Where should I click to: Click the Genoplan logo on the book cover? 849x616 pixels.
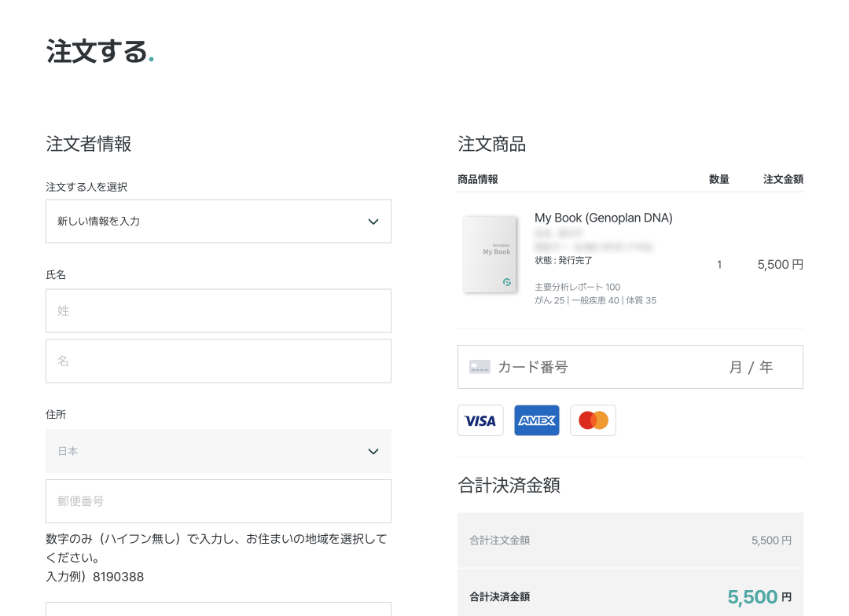[507, 281]
